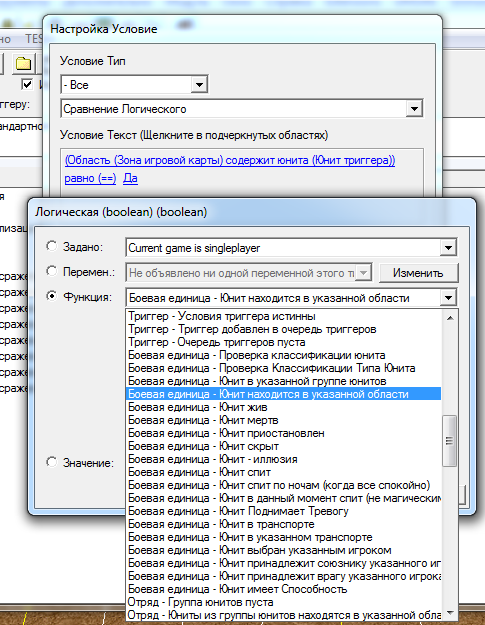
Task: Open the disabled variables dropdown arrow
Action: pyautogui.click(x=363, y=273)
